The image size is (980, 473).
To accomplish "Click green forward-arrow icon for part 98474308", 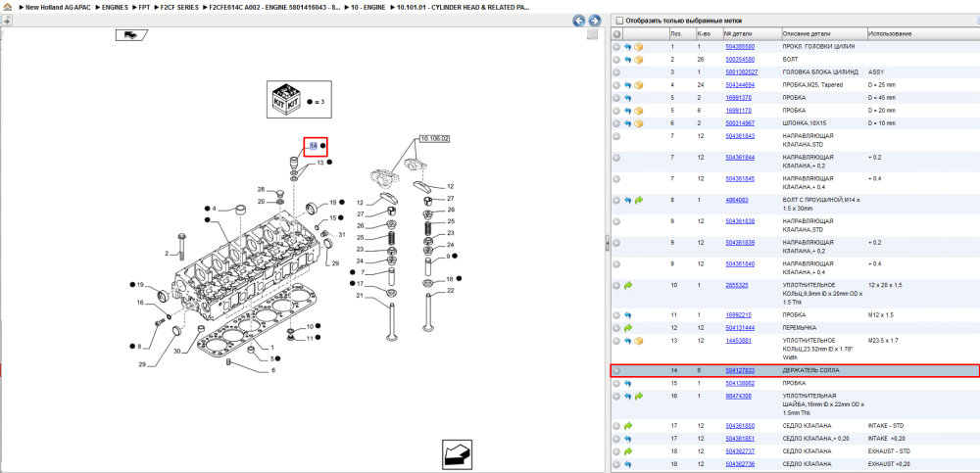I will click(638, 397).
